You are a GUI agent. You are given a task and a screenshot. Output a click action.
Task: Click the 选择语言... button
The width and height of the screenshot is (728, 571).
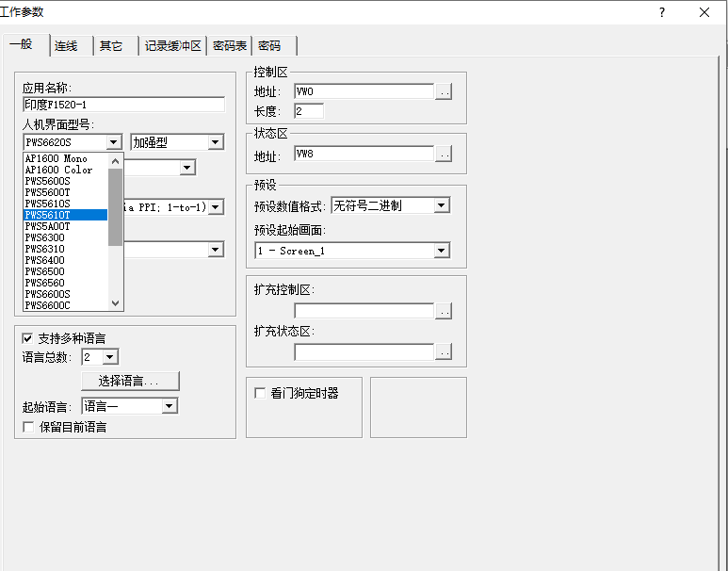coord(130,381)
